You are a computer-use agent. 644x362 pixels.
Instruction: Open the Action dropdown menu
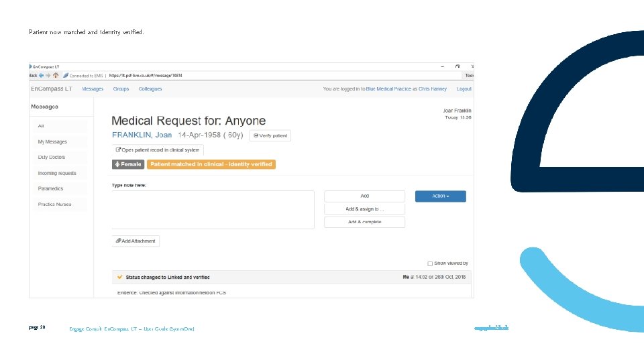pos(440,196)
